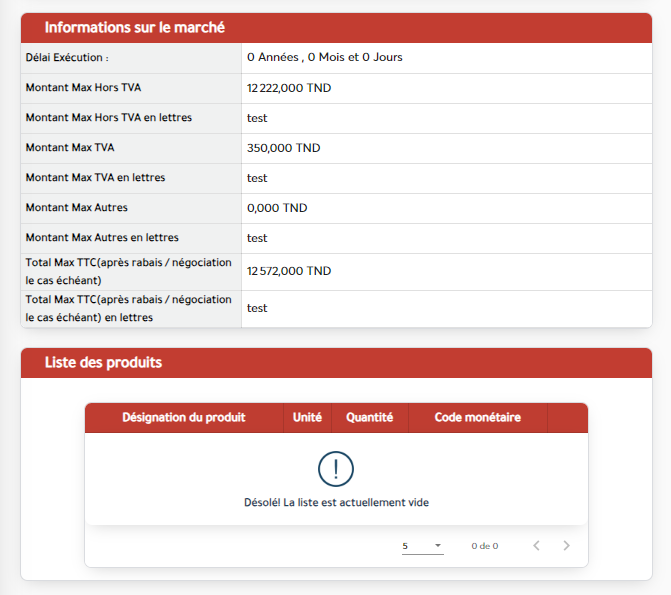Click the Liste des produits header

point(103,363)
